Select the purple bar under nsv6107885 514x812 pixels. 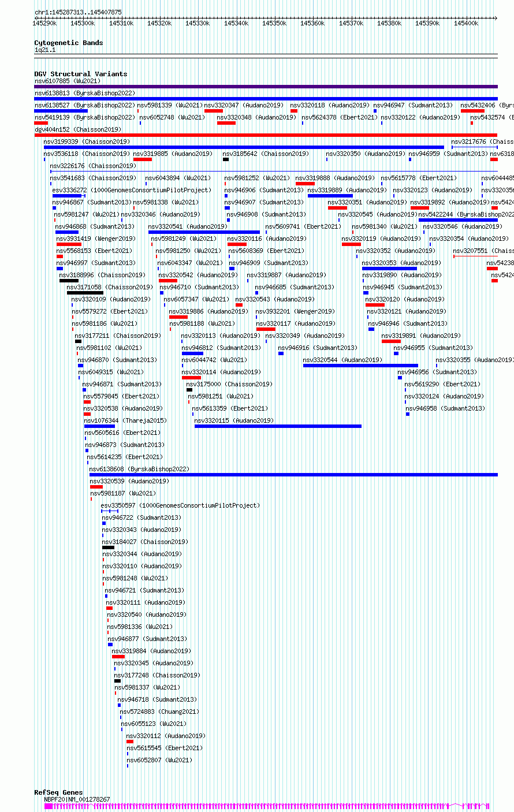pyautogui.click(x=266, y=87)
